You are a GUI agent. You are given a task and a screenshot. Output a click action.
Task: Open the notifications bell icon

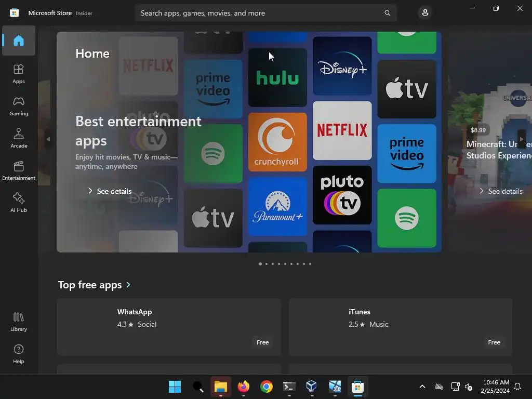click(x=518, y=387)
